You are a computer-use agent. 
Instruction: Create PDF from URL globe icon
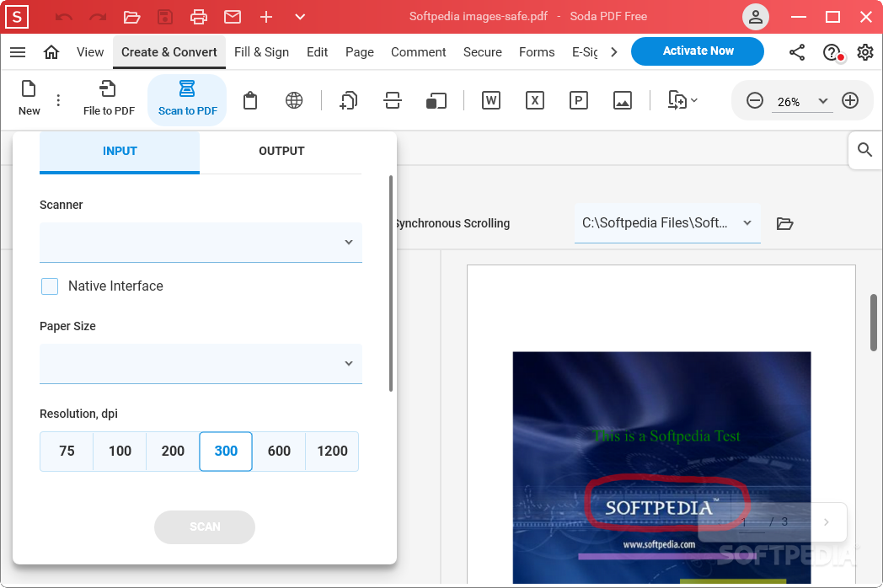(x=294, y=101)
